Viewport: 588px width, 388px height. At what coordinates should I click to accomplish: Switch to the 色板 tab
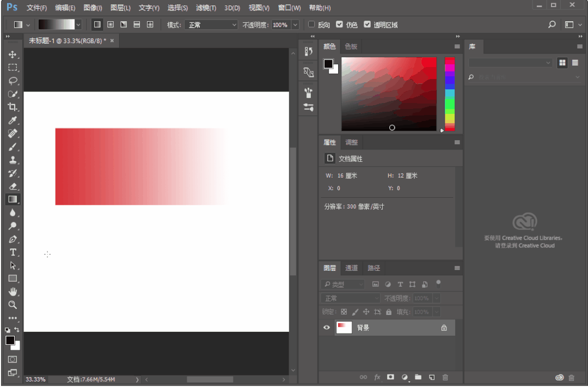351,46
